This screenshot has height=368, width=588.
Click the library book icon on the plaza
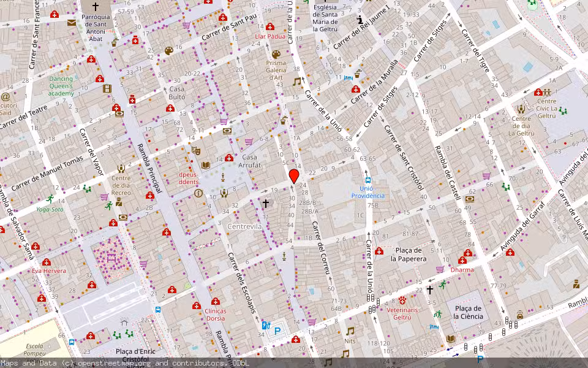click(205, 164)
